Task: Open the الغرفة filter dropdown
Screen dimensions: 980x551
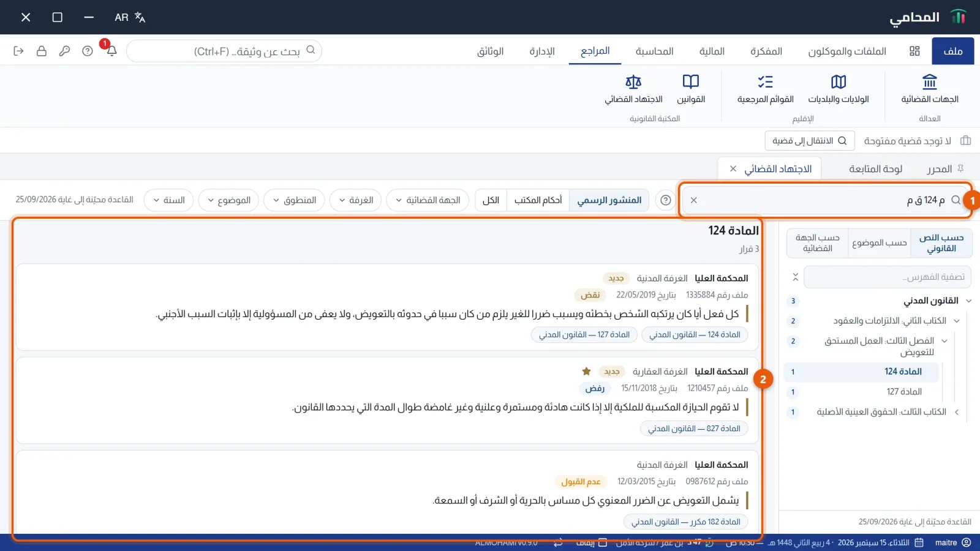Action: [x=356, y=200]
